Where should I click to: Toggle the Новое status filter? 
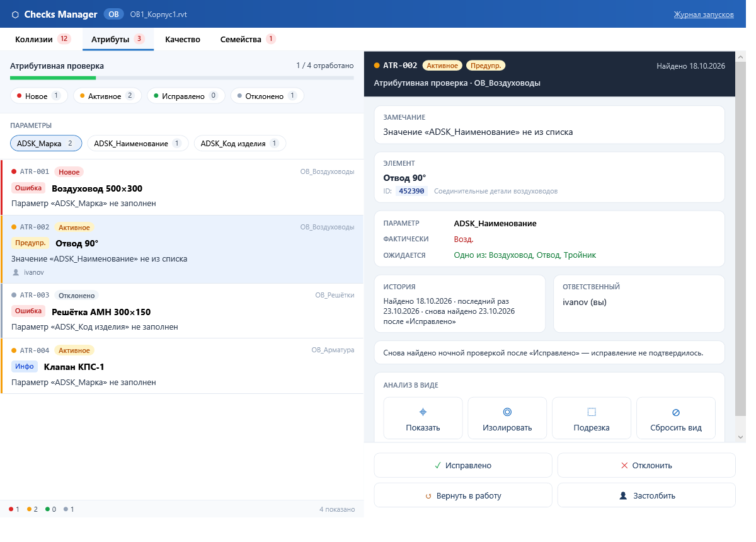coord(38,96)
